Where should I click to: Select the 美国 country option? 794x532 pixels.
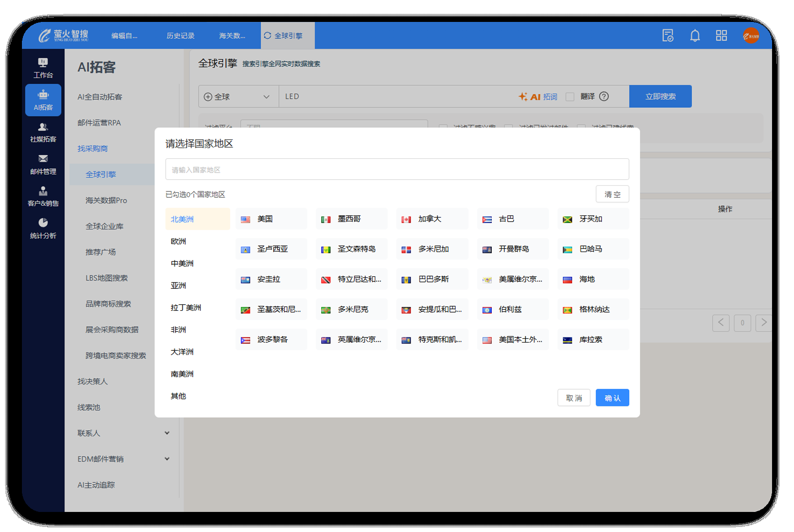(271, 219)
